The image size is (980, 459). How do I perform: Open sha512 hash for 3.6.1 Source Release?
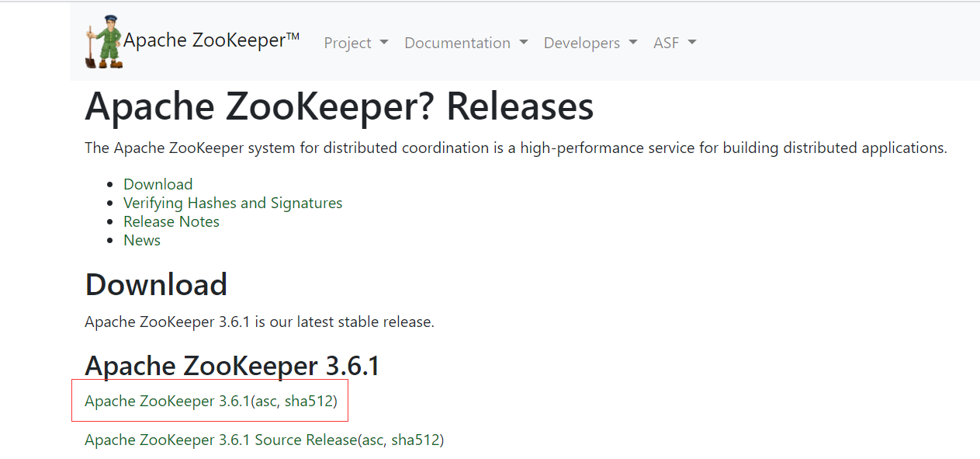415,440
